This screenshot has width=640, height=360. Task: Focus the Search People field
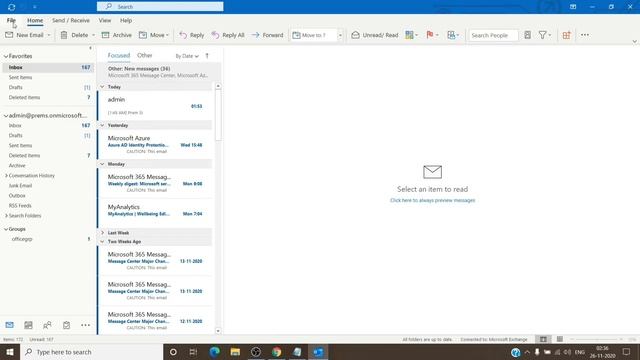pos(493,35)
